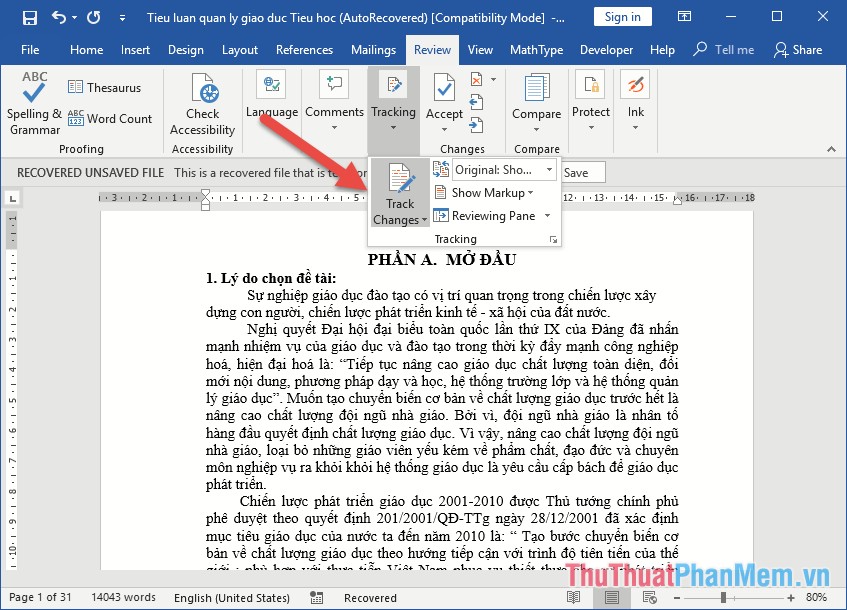Expand the Reviewing Pane options arrow
This screenshot has width=847, height=610.
547,216
